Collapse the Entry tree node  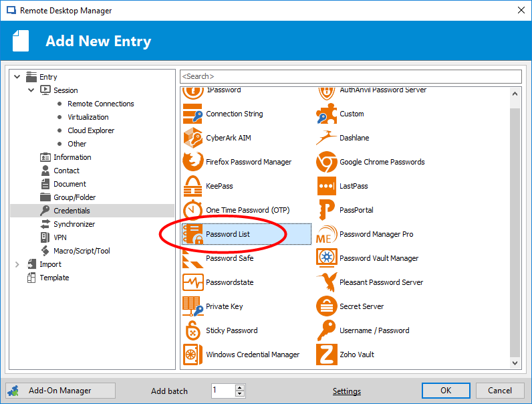tap(17, 77)
